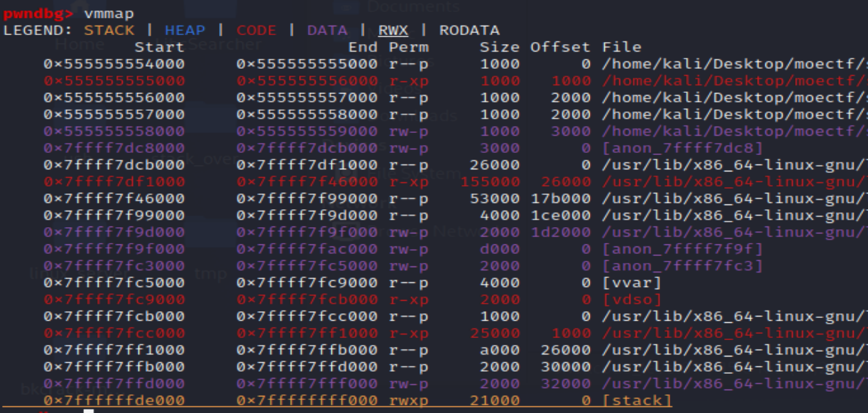Select the DATA legend label
Viewport: 868px width, 413px height.
tap(327, 30)
